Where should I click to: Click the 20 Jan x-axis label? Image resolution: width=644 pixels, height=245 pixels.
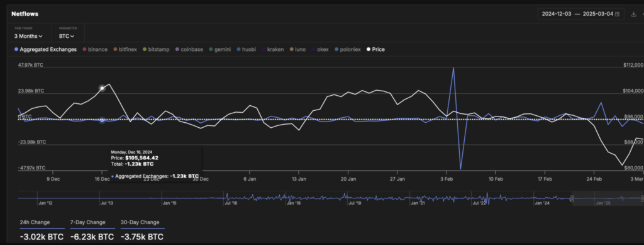[x=348, y=179]
